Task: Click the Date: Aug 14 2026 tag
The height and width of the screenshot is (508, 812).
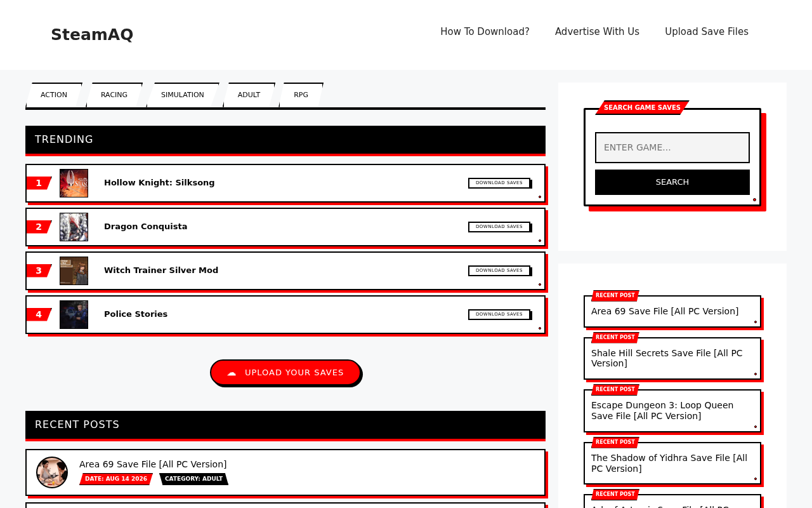Action: tap(116, 479)
